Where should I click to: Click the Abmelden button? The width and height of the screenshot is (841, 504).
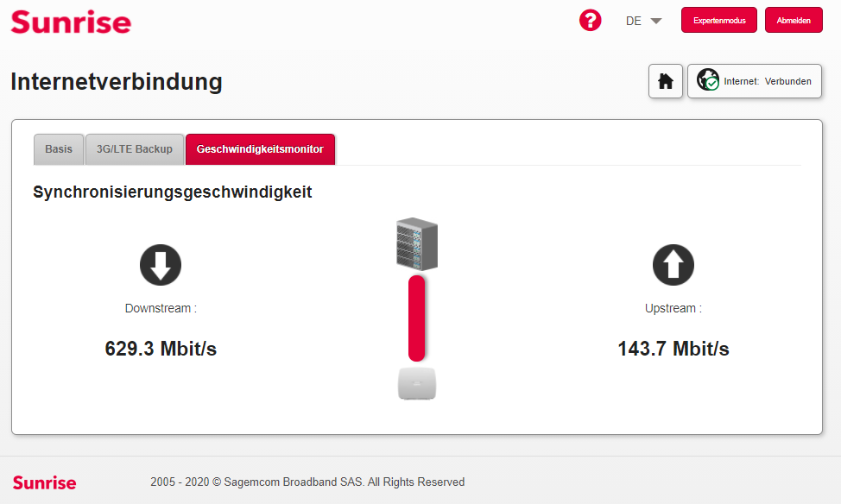click(x=794, y=21)
